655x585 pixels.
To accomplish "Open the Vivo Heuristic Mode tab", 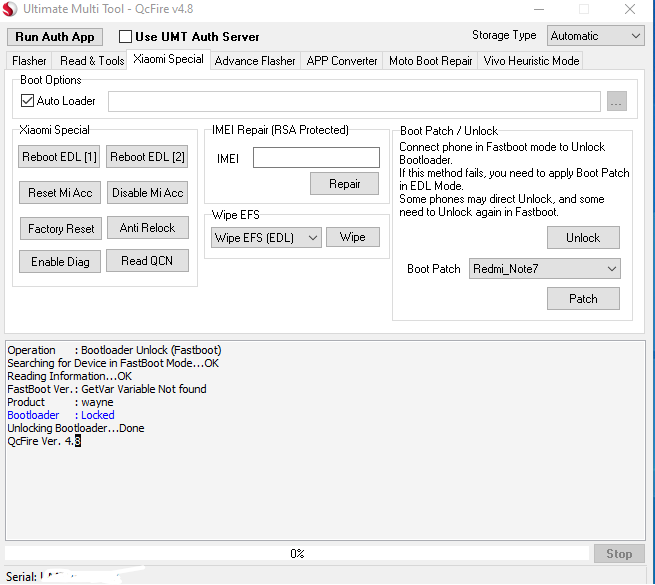I will (531, 61).
